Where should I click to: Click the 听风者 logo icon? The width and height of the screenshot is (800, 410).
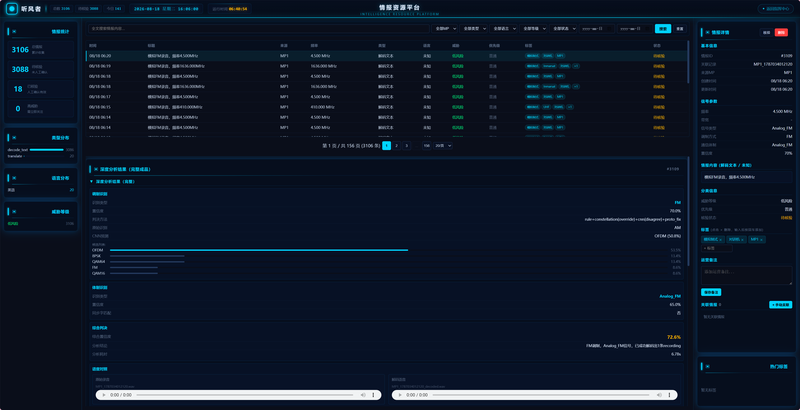pyautogui.click(x=12, y=9)
